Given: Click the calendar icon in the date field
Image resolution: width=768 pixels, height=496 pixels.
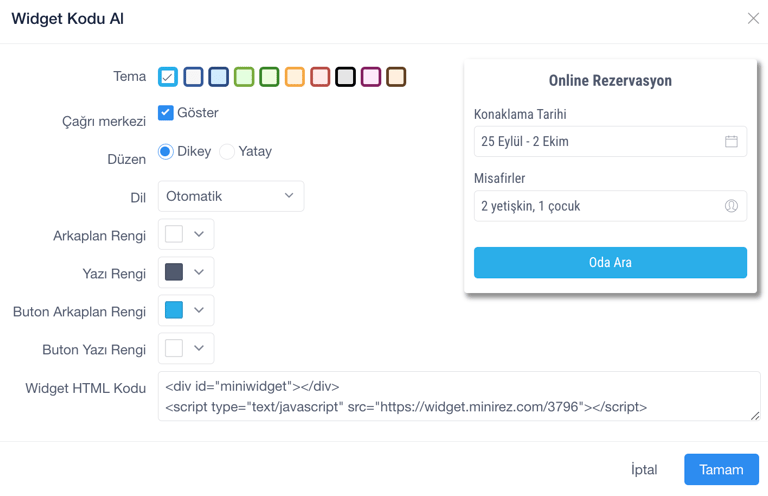Looking at the screenshot, I should click(731, 142).
